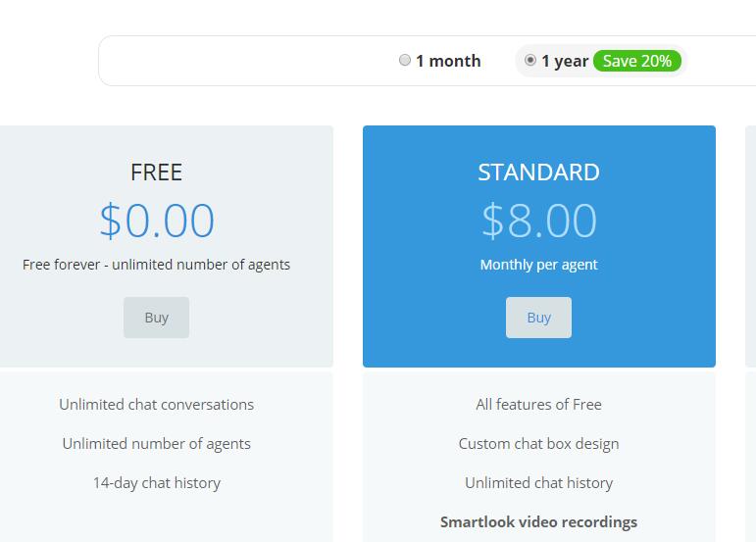756x542 pixels.
Task: Select the 1 month billing radio button
Action: click(x=405, y=60)
